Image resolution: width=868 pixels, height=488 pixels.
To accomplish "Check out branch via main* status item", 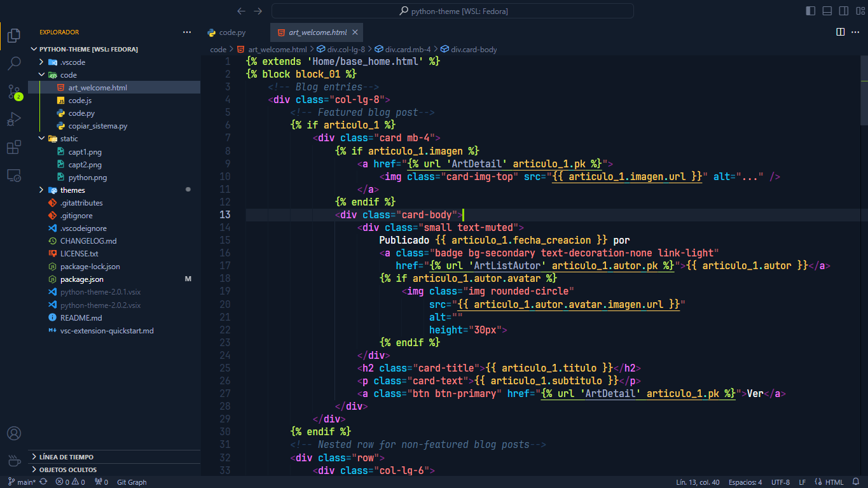I will [x=22, y=482].
